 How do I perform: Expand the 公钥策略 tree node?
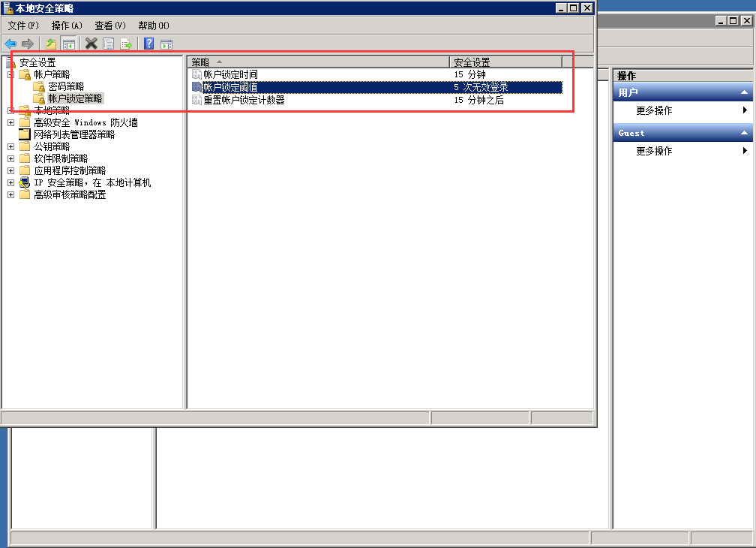tap(10, 146)
